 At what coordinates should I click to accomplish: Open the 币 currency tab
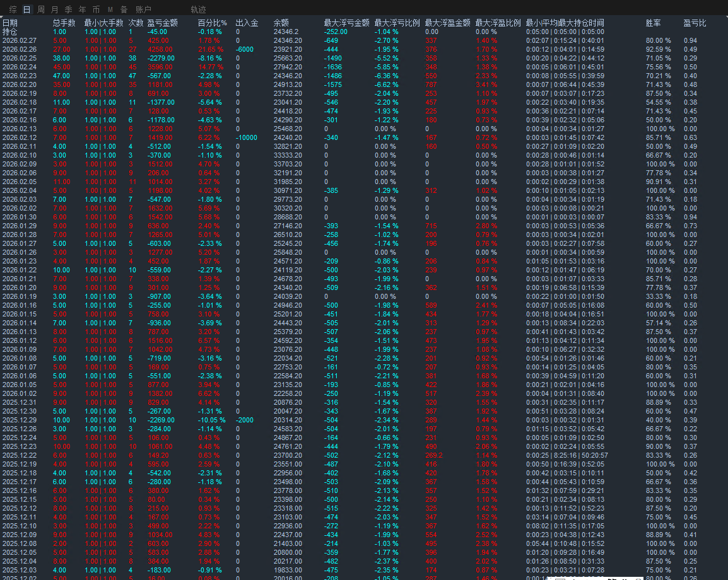pos(96,9)
